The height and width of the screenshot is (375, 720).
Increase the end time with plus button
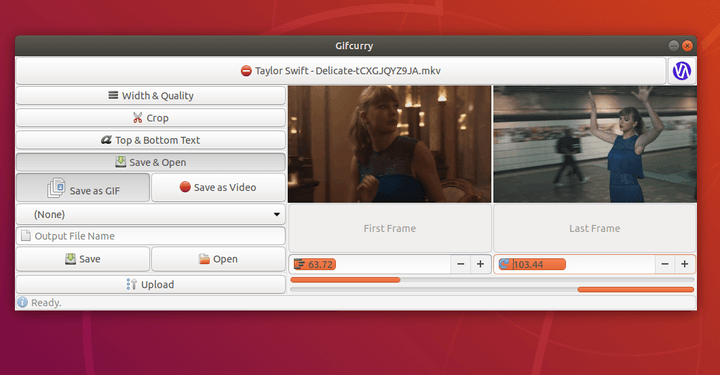685,264
